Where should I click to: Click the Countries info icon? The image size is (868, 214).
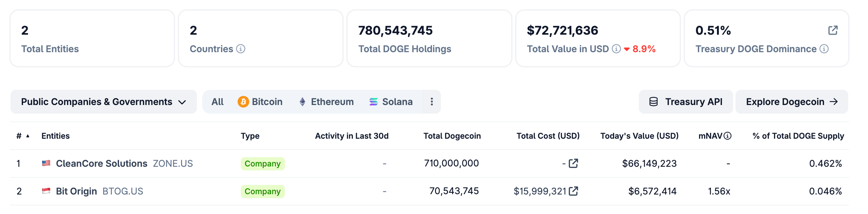(x=241, y=49)
